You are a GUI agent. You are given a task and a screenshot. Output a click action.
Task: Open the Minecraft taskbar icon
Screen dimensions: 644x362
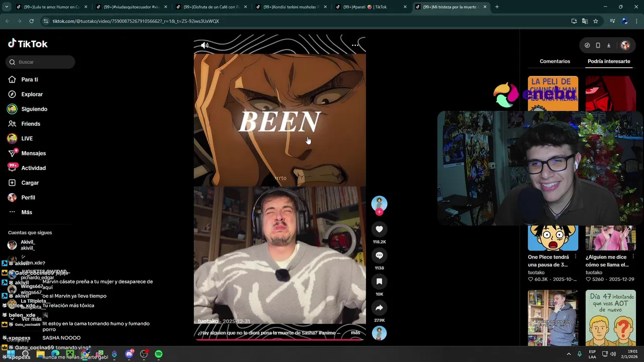click(70, 354)
